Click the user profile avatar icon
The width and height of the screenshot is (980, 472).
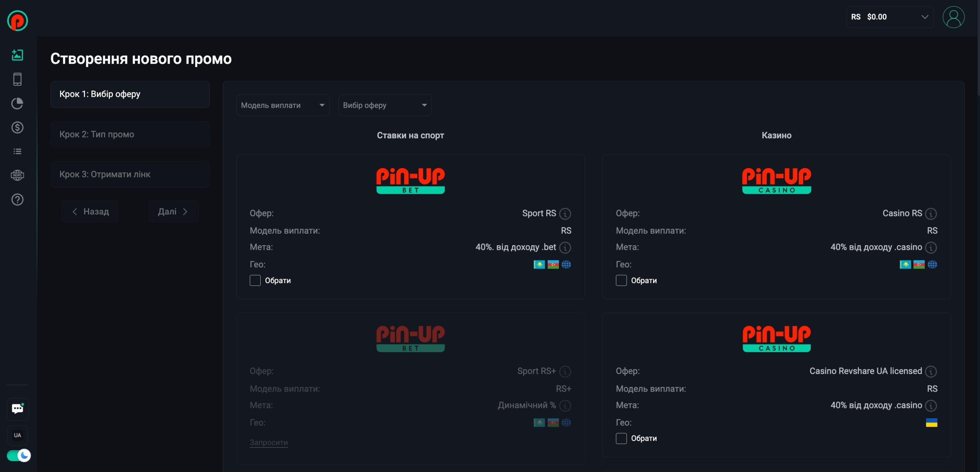pyautogui.click(x=953, y=17)
